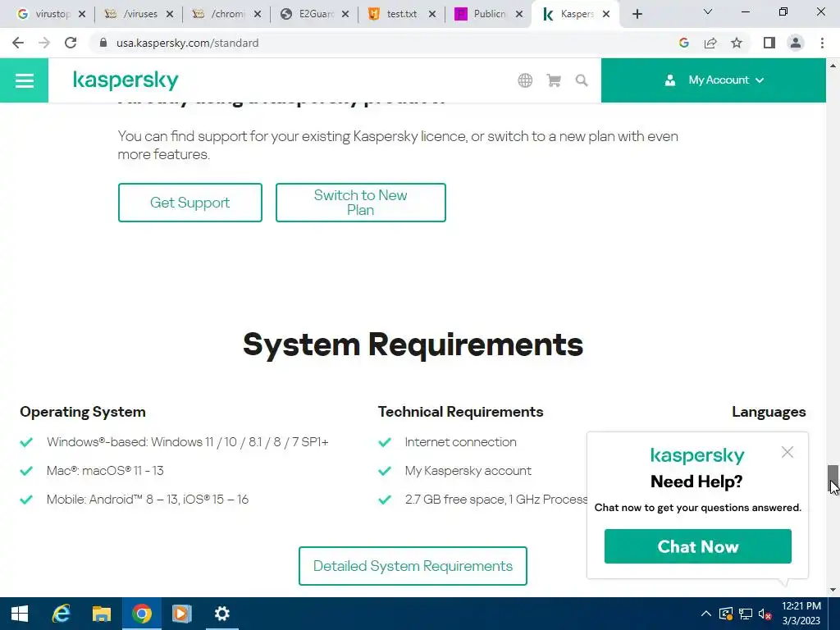This screenshot has width=840, height=630.
Task: Expand the My Account dropdown
Action: (x=714, y=80)
